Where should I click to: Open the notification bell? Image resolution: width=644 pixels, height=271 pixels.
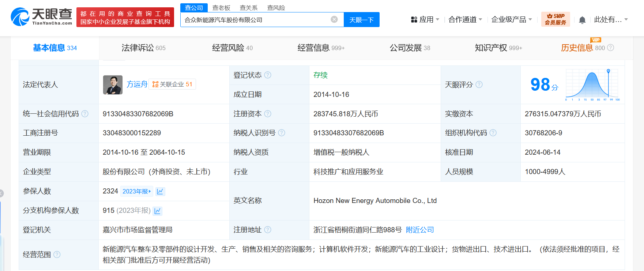coord(582,20)
